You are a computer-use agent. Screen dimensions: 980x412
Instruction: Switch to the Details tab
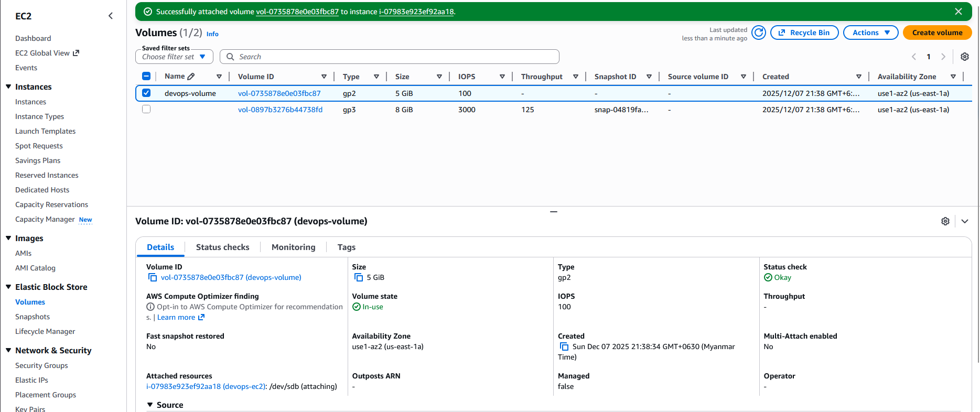click(x=160, y=247)
